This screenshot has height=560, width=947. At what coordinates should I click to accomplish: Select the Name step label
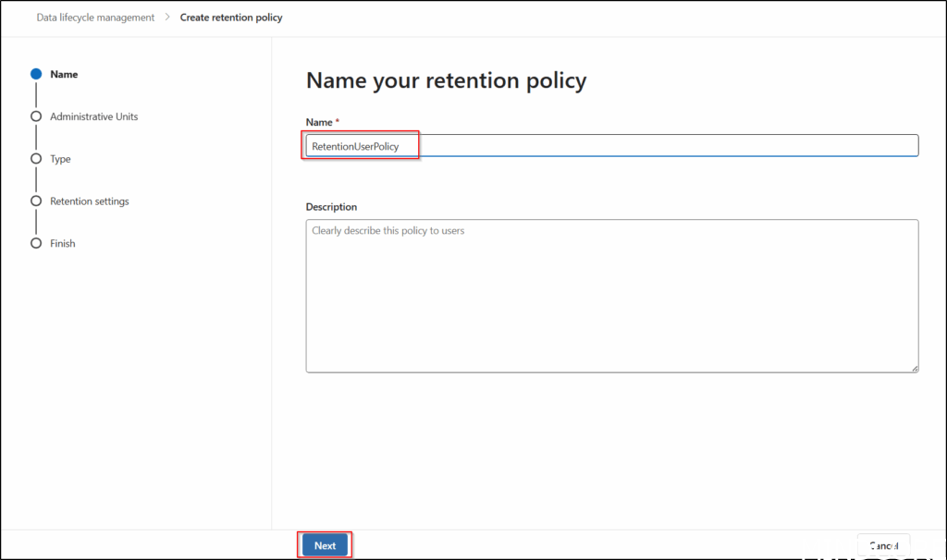(64, 74)
